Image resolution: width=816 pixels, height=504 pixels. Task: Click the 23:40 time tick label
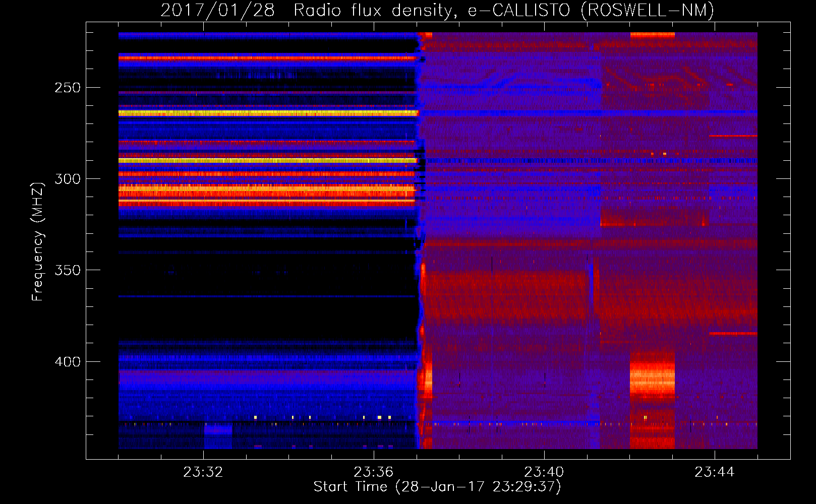coord(544,472)
